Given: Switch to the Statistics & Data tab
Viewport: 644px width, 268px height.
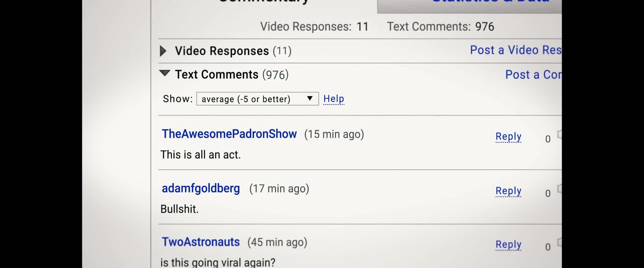Looking at the screenshot, I should click(470, 5).
